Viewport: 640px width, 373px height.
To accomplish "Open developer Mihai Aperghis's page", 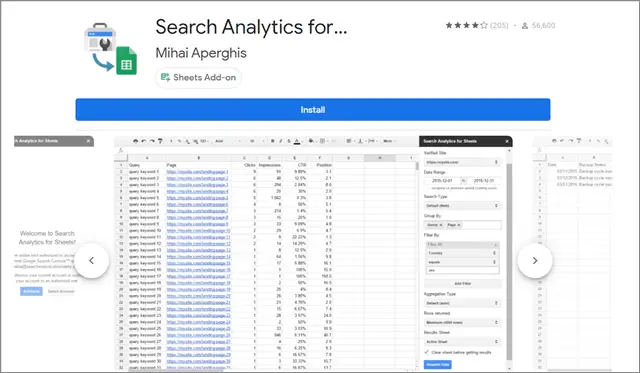I will [201, 53].
